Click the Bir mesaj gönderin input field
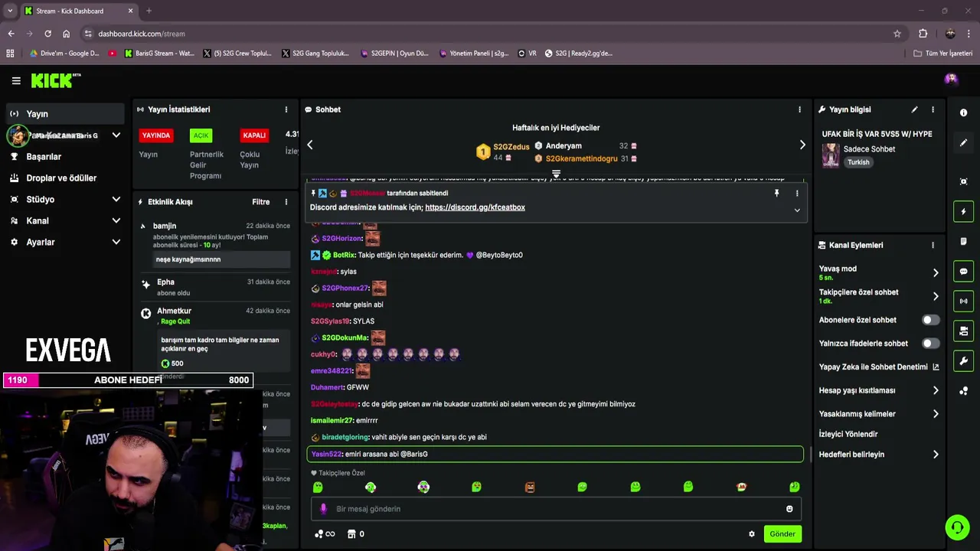 [555, 509]
